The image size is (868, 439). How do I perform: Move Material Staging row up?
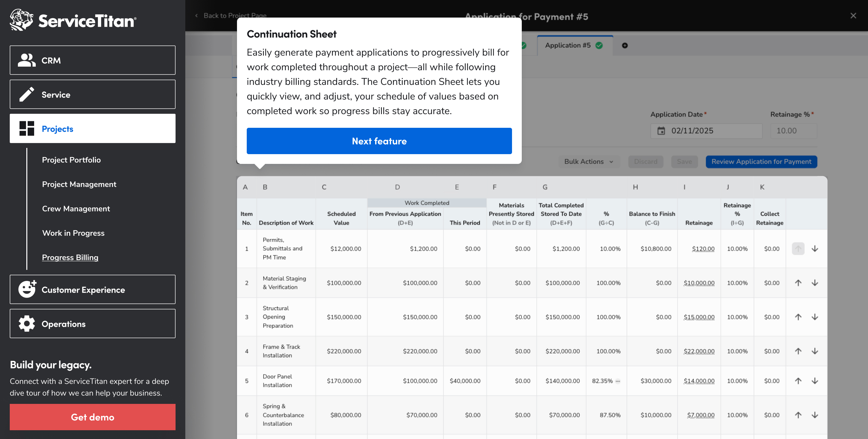click(x=798, y=283)
